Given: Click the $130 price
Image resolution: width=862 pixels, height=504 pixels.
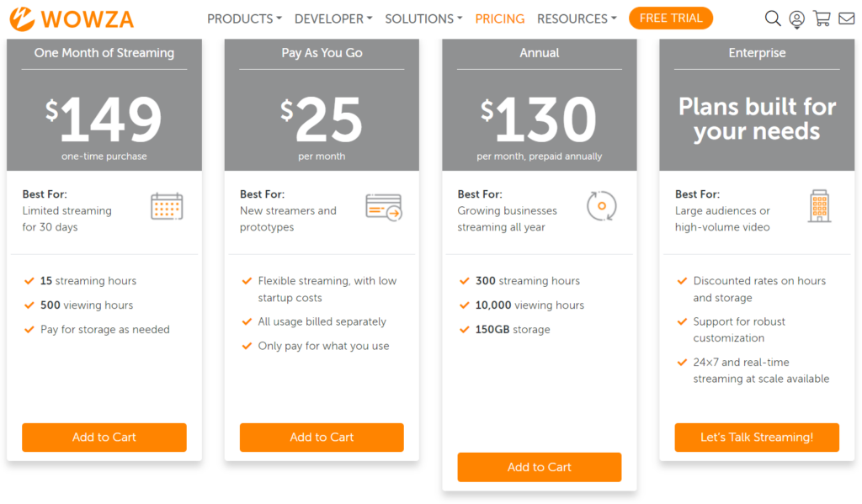Looking at the screenshot, I should pos(540,118).
